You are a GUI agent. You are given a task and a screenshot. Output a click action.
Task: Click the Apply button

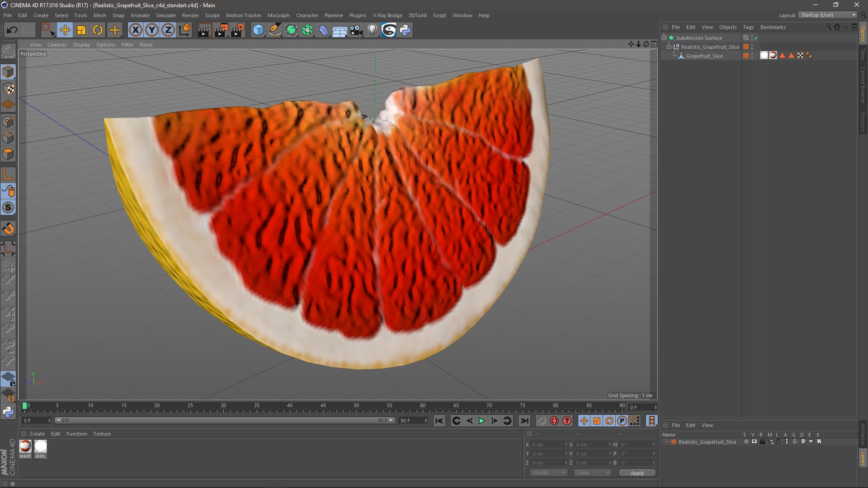[x=637, y=473]
